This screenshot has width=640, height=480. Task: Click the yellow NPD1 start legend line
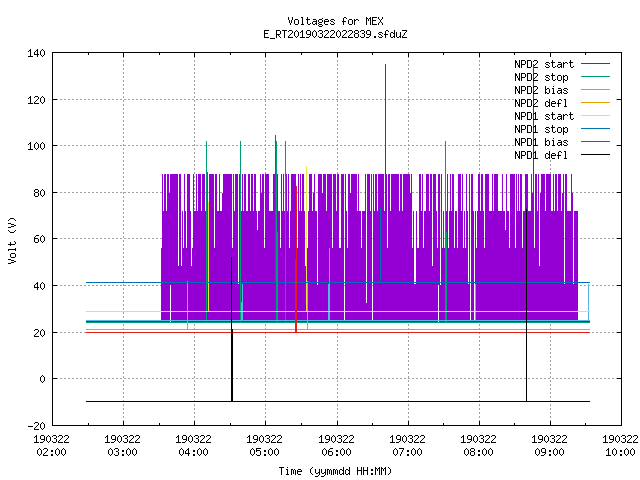(x=596, y=116)
